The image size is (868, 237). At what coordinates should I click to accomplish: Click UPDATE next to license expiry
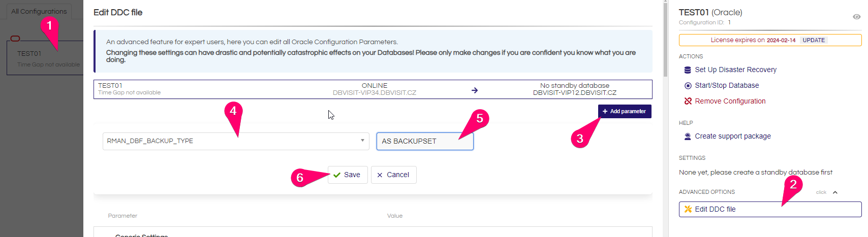point(814,40)
